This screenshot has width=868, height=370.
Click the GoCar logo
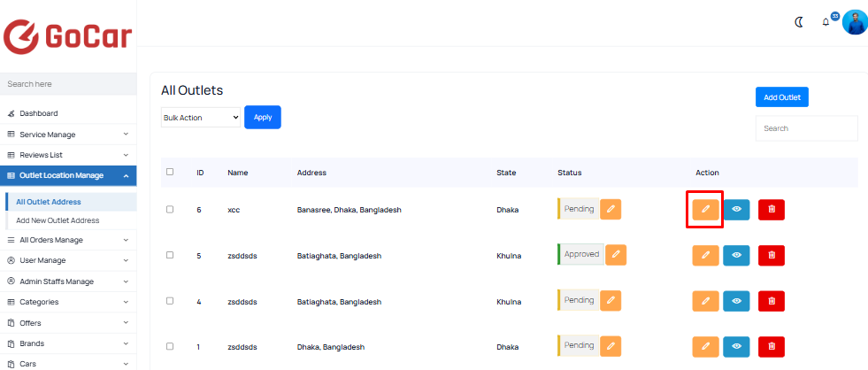pyautogui.click(x=67, y=36)
